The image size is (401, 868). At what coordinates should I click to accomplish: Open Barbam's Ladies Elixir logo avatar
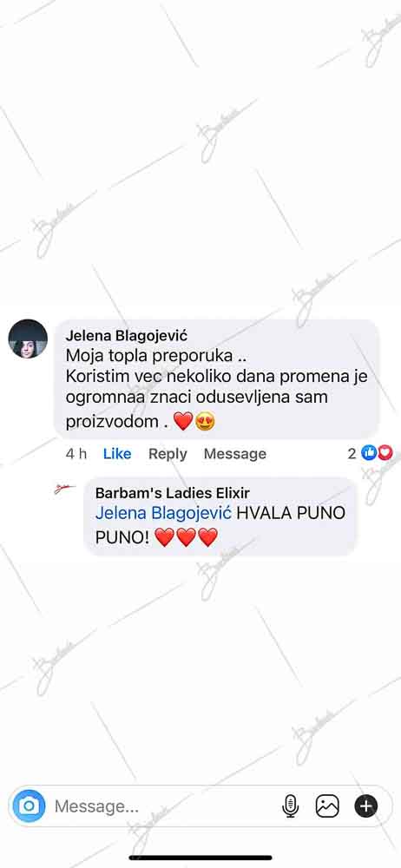[65, 489]
